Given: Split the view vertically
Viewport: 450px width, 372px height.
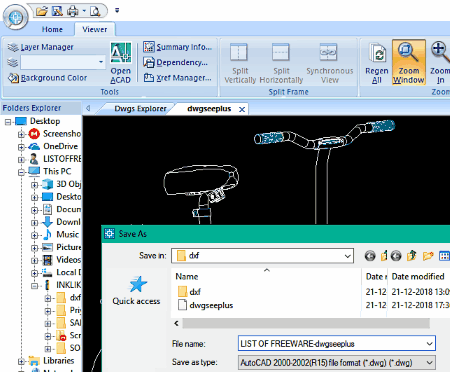Looking at the screenshot, I should coord(240,63).
